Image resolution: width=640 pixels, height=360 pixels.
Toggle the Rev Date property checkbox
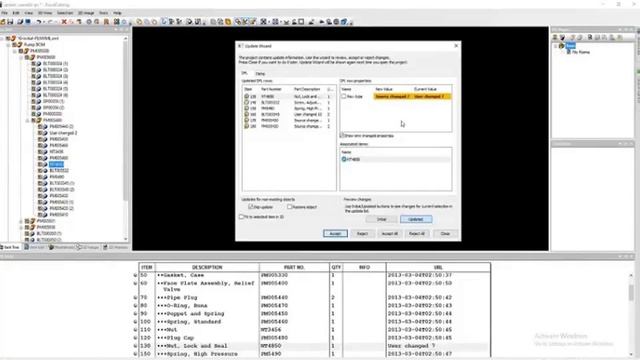point(343,96)
